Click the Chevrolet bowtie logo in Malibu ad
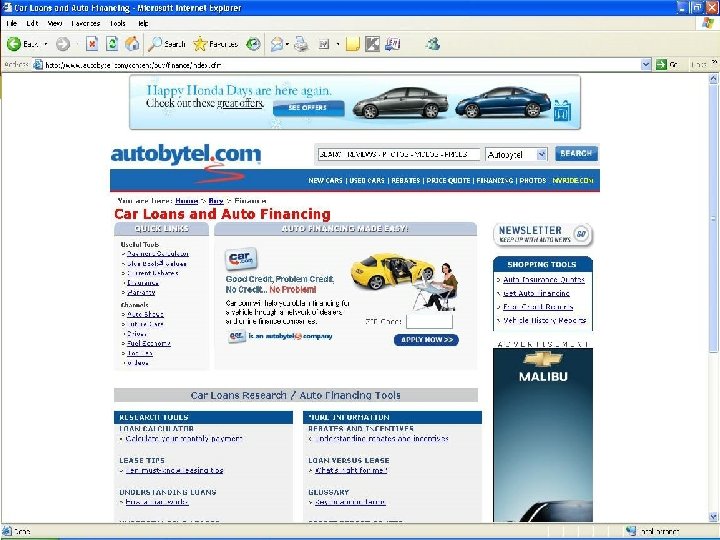This screenshot has height=540, width=720. tap(543, 360)
